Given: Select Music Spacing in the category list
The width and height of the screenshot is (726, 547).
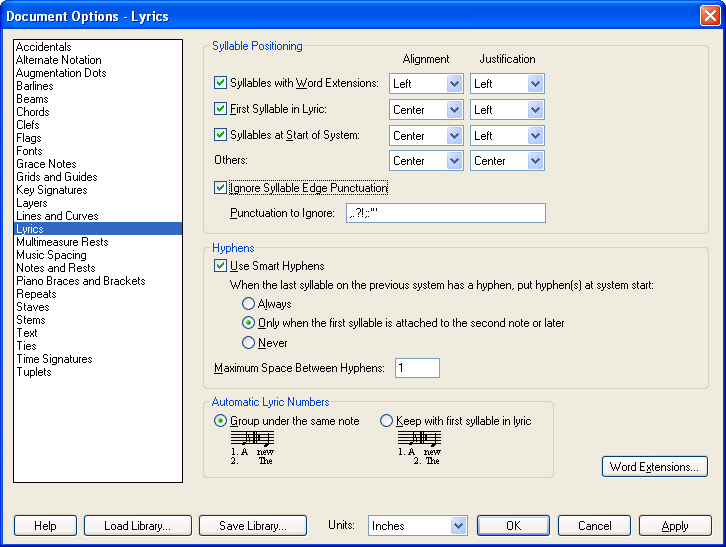Looking at the screenshot, I should [51, 255].
